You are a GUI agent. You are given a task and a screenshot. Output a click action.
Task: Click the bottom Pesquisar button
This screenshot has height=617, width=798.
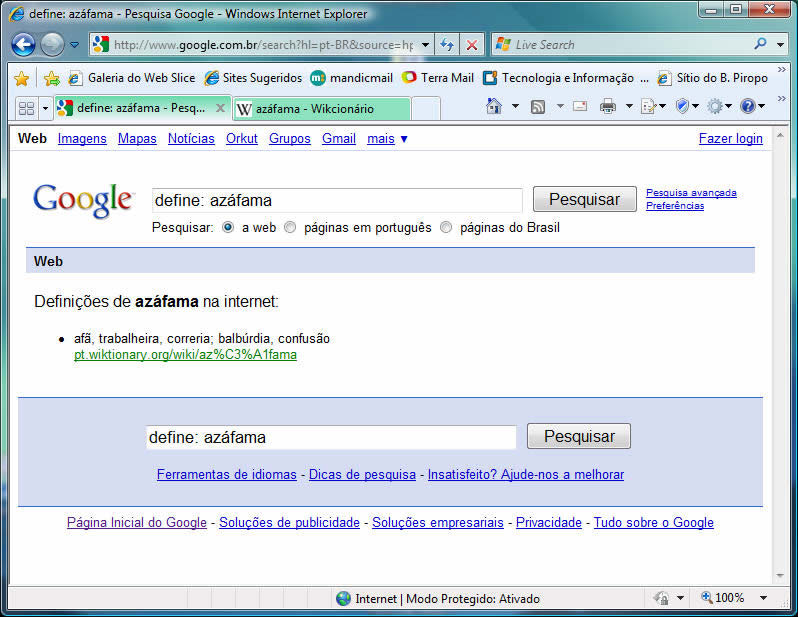tap(579, 436)
